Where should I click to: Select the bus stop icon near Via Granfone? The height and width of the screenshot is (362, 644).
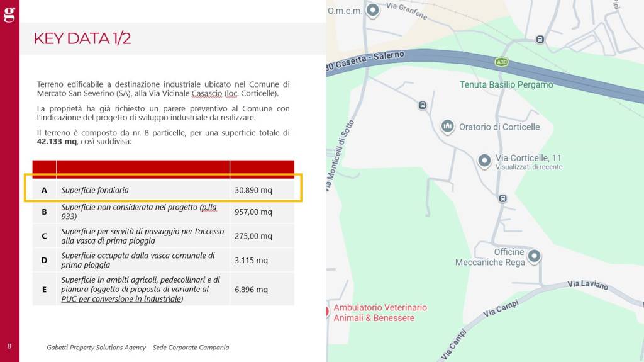540,39
